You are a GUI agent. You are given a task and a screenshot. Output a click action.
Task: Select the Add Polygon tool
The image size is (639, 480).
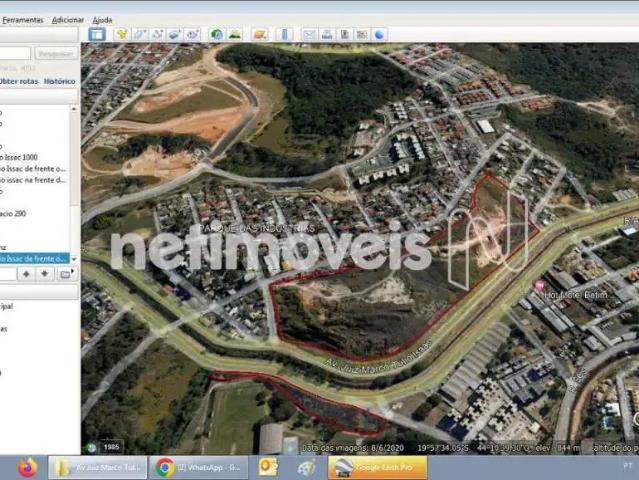pyautogui.click(x=140, y=35)
